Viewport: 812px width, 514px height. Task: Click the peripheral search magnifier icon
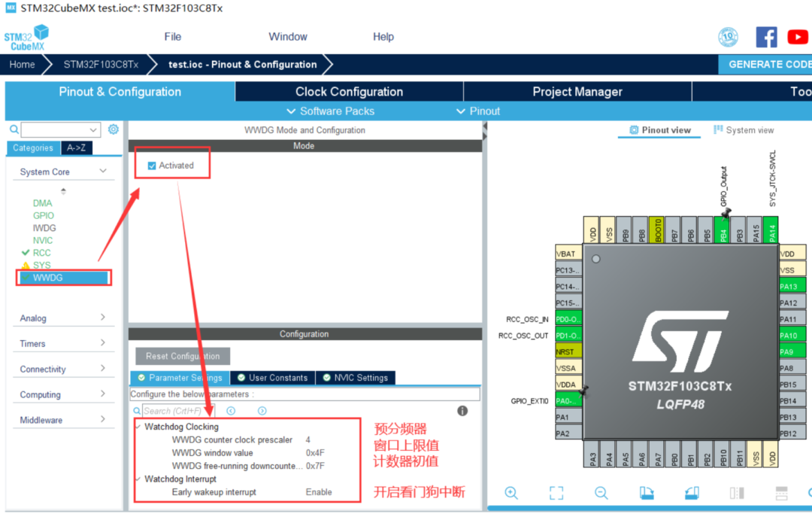coord(14,129)
